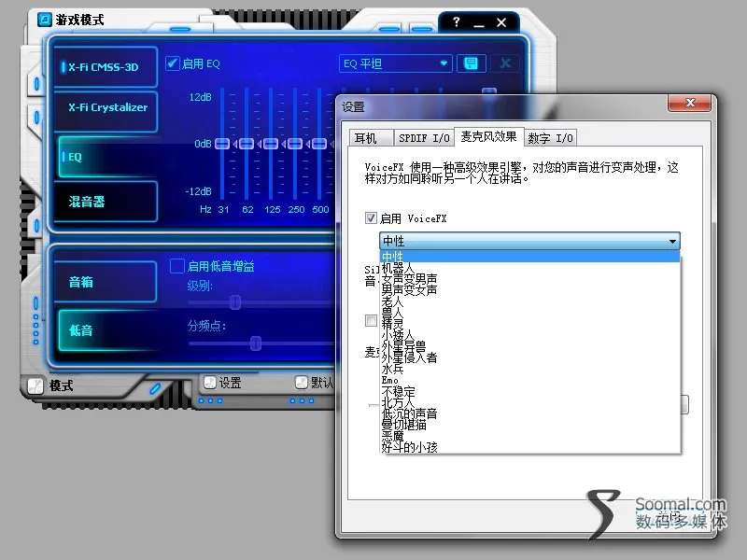Toggle the 启用 VoiceFX checkbox
This screenshot has height=560, width=747.
coord(371,218)
